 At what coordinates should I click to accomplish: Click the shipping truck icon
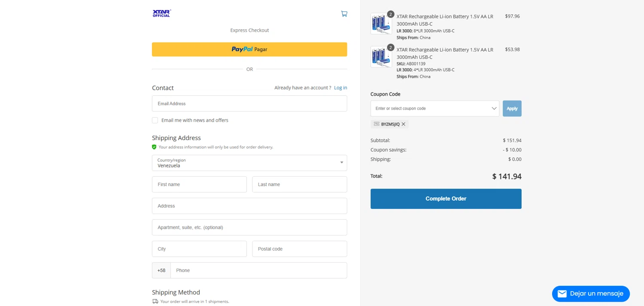click(155, 302)
